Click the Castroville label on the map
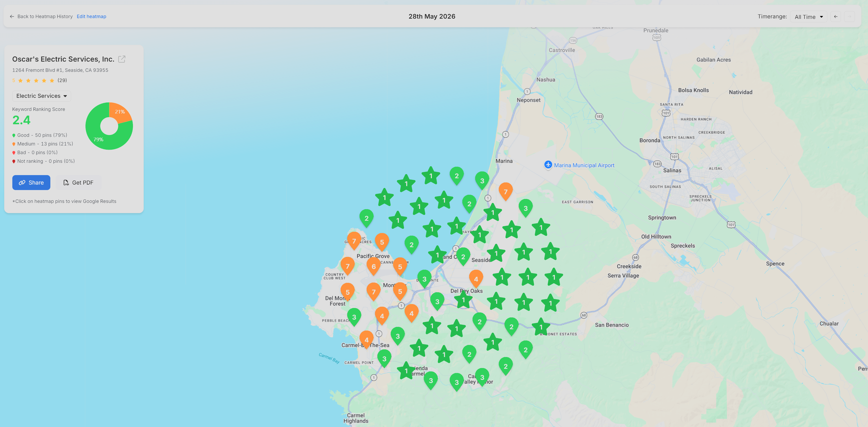Screen dimensions: 868x427 [x=562, y=50]
